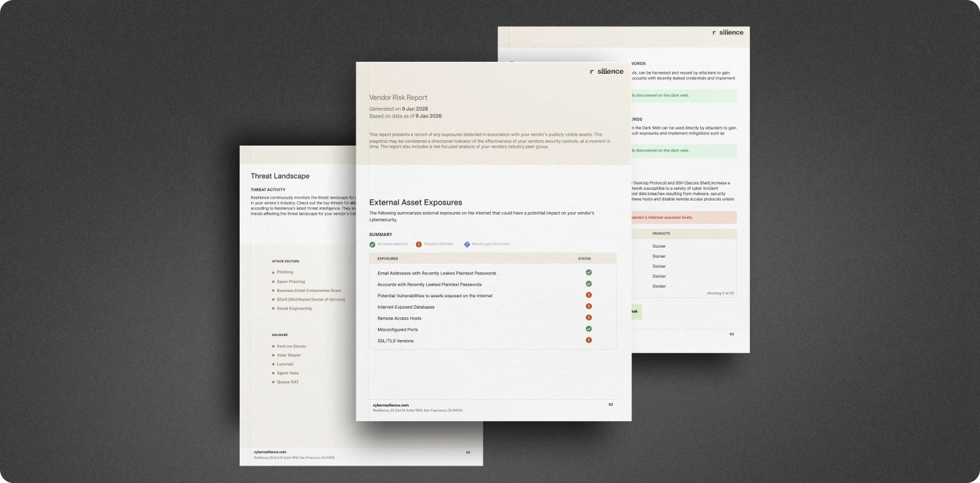Select the alert icon for SSL/TLS Versions
The width and height of the screenshot is (980, 483).
point(589,340)
